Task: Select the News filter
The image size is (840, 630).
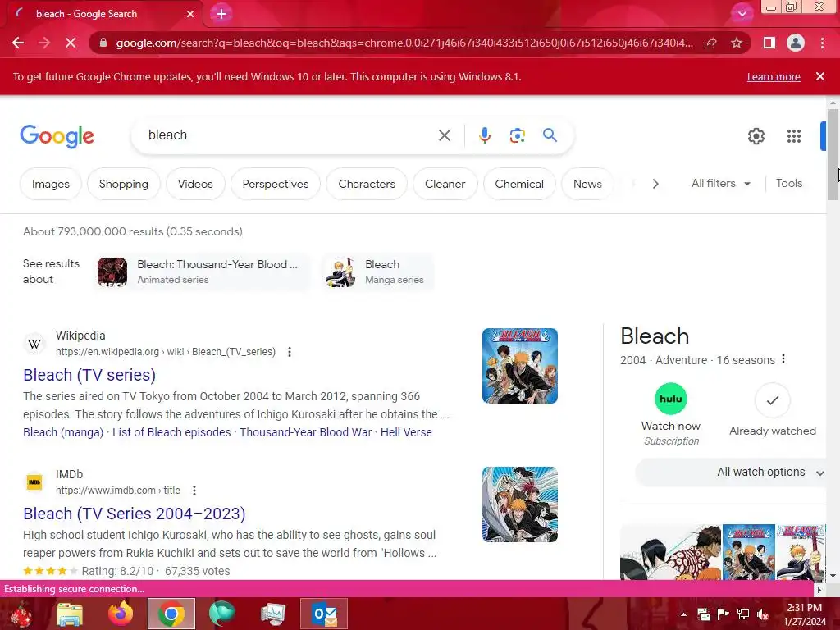Action: (587, 184)
